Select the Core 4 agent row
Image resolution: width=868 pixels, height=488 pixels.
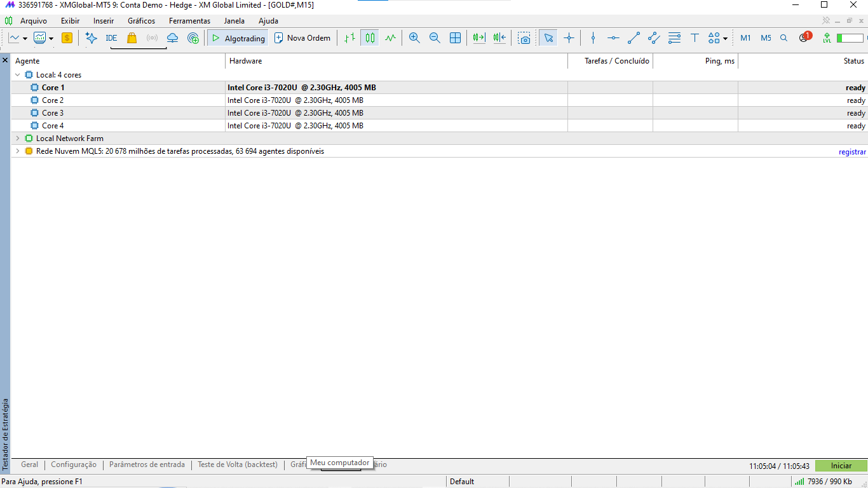(x=439, y=126)
